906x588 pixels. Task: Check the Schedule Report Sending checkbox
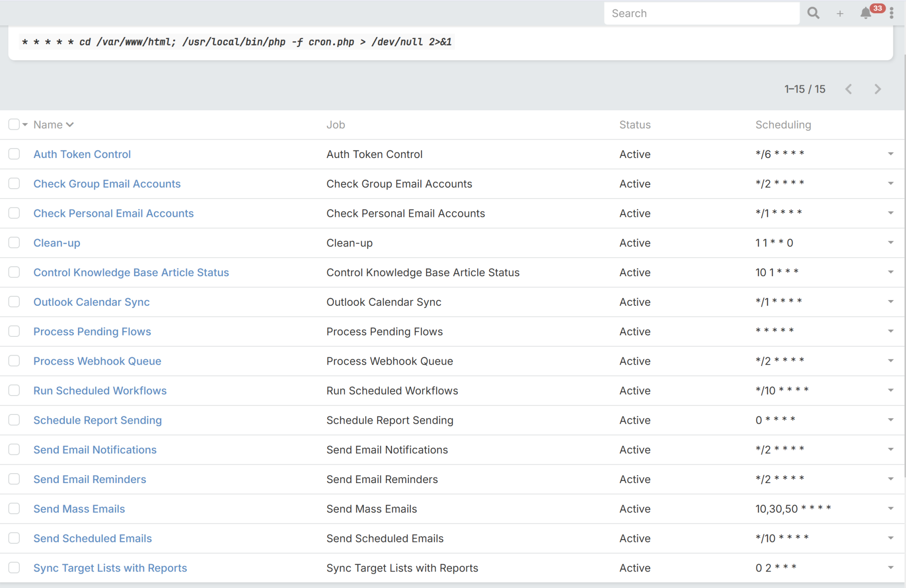[14, 420]
